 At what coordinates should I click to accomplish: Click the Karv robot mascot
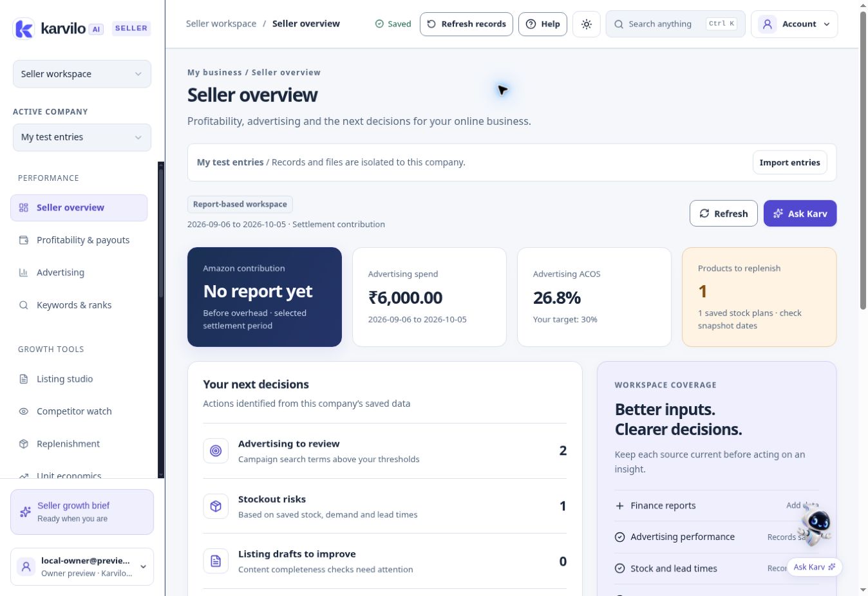click(815, 525)
